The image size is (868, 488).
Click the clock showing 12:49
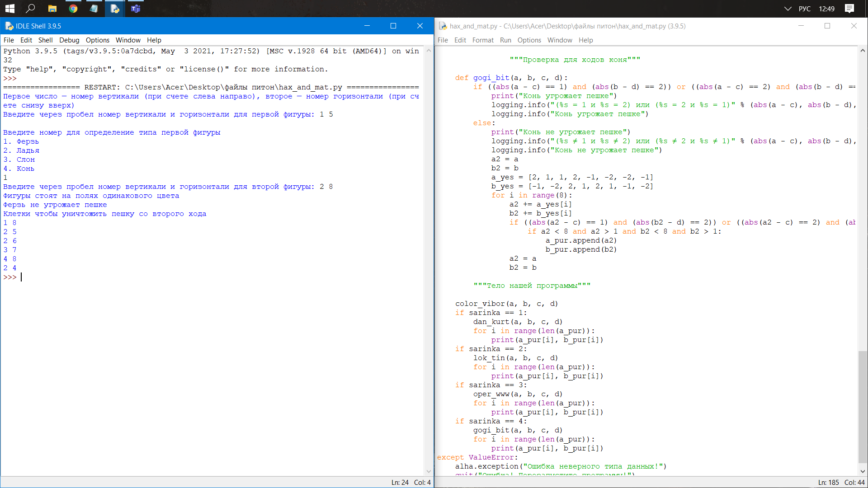(x=826, y=9)
